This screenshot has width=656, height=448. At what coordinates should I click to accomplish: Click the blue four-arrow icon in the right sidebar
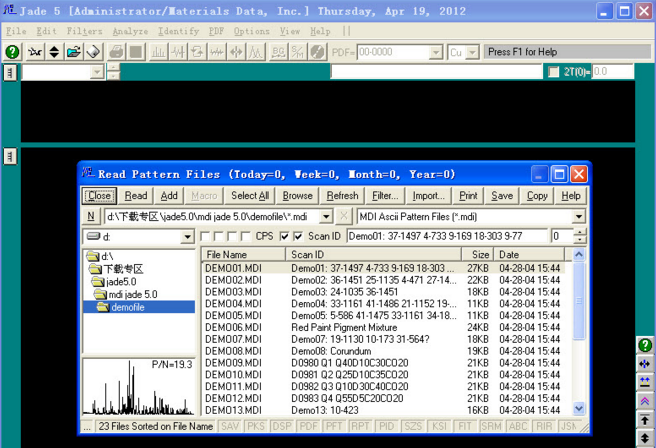pyautogui.click(x=645, y=364)
